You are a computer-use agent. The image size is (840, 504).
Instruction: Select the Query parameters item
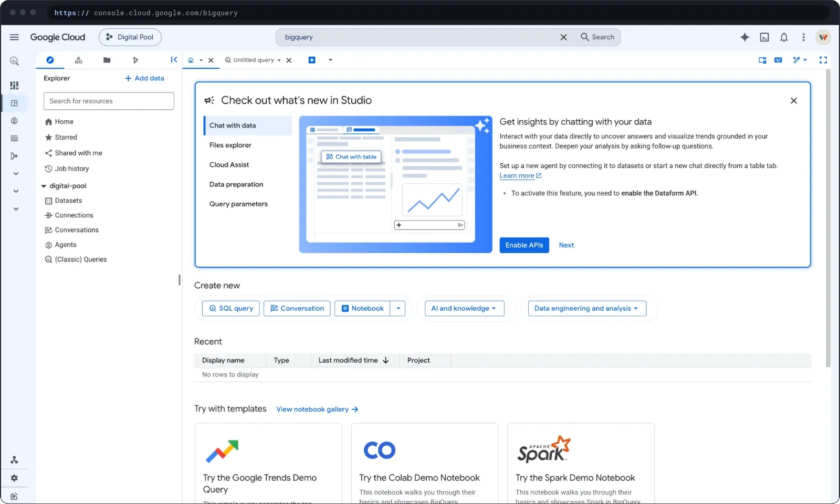248,204
